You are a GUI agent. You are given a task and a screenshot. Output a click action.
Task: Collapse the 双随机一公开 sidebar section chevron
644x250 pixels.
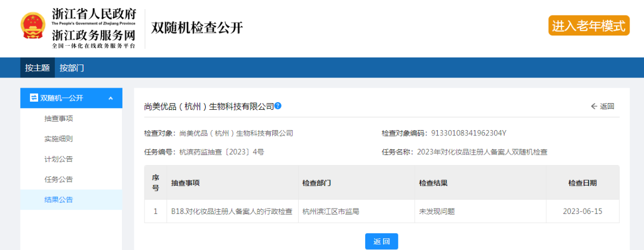point(111,98)
